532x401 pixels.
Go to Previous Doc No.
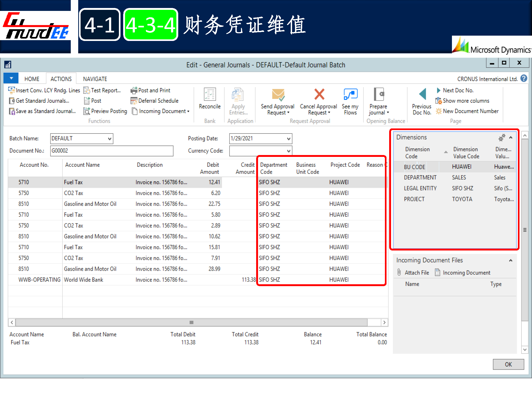422,94
